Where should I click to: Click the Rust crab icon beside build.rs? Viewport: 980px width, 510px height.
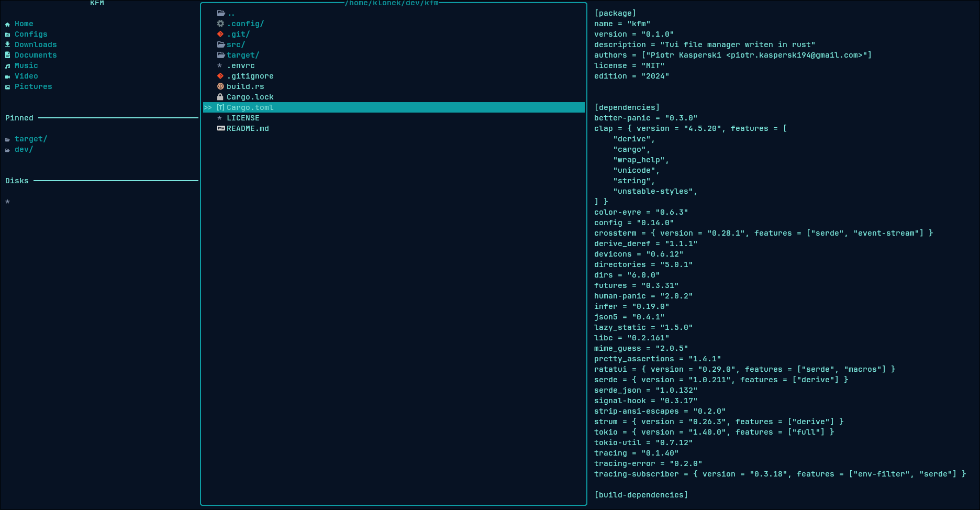pos(220,86)
